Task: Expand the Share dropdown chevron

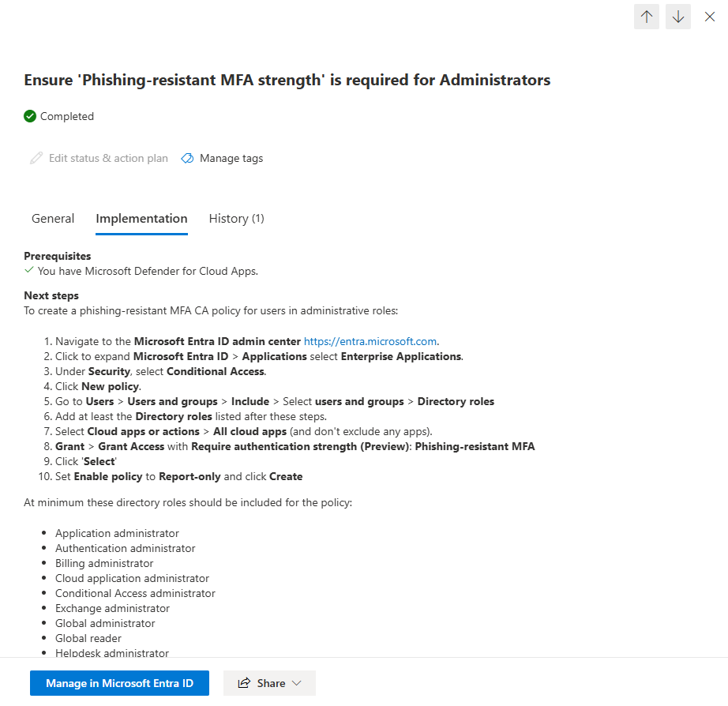Action: [297, 683]
